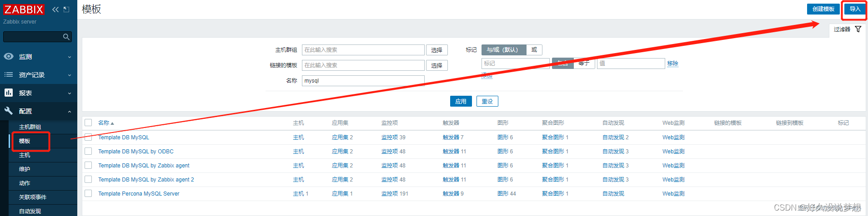Click the 创建模板 button

click(823, 9)
